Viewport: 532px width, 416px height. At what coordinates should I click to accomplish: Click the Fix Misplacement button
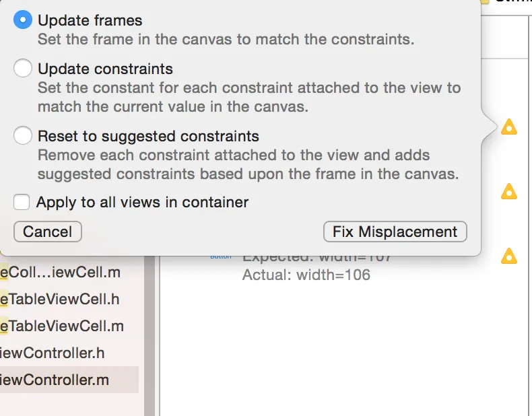pos(395,232)
